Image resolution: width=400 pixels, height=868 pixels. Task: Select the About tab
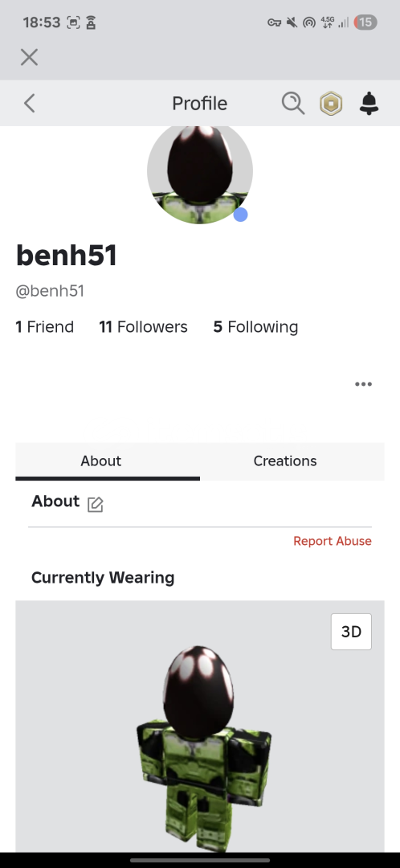[x=100, y=461]
